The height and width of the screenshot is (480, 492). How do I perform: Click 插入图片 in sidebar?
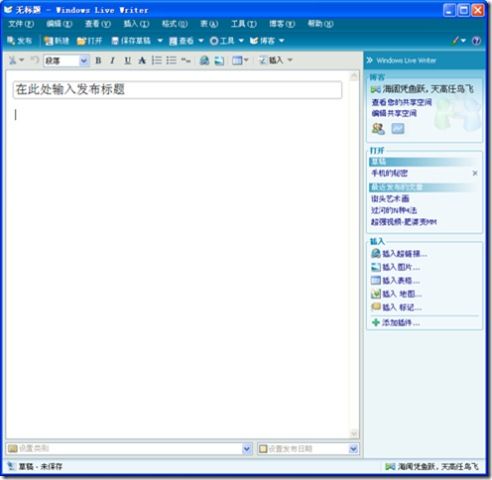click(x=396, y=267)
